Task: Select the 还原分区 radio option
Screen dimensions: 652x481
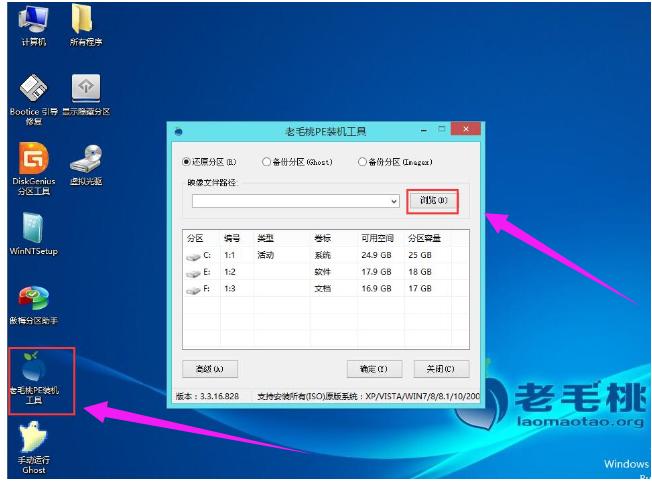Action: pos(187,161)
